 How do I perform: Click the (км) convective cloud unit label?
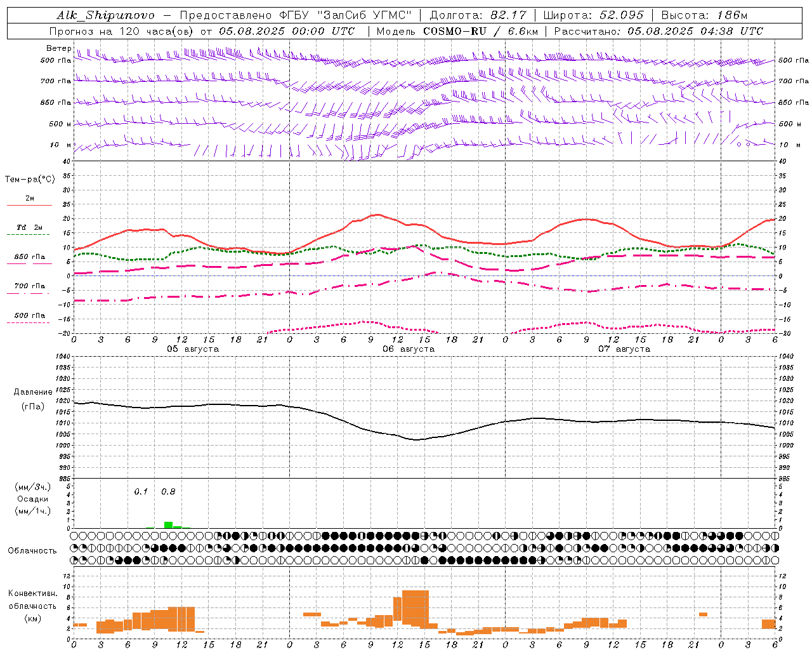point(32,618)
